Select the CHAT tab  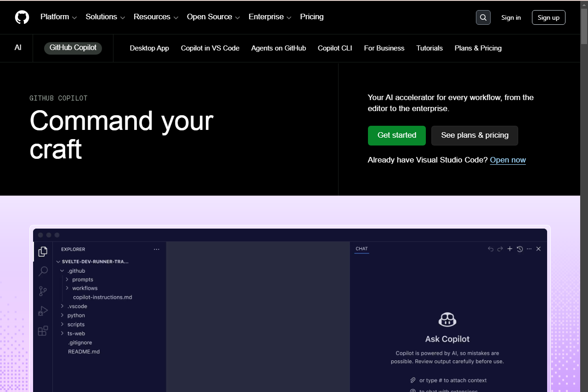362,249
